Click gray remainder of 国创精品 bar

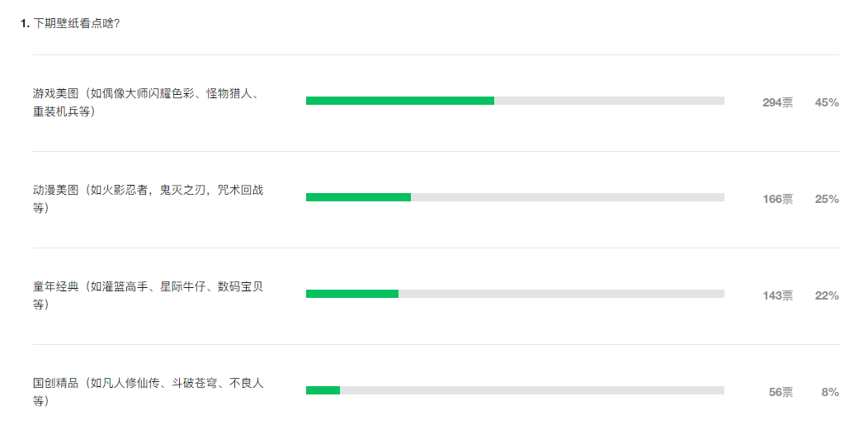(532, 390)
